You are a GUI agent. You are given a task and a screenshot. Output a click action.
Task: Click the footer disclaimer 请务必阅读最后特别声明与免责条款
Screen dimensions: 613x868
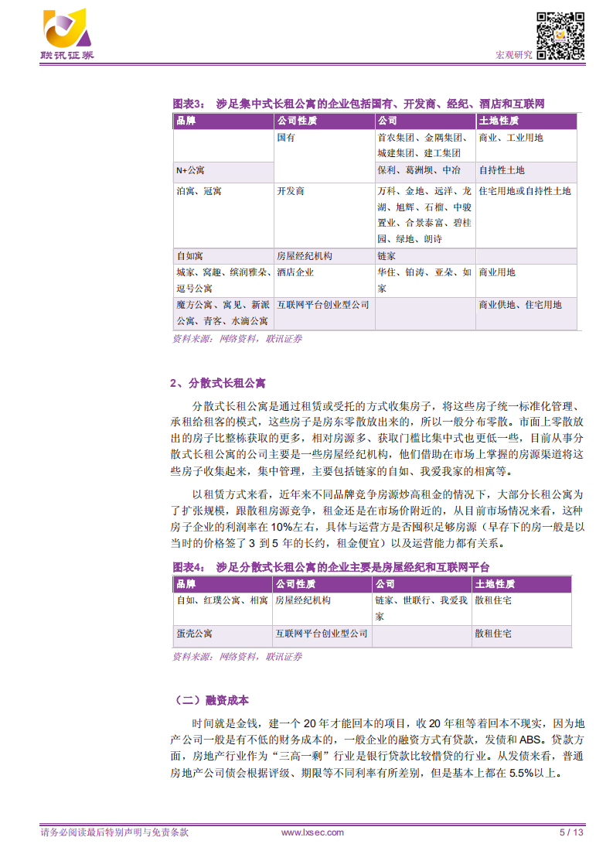tap(114, 832)
